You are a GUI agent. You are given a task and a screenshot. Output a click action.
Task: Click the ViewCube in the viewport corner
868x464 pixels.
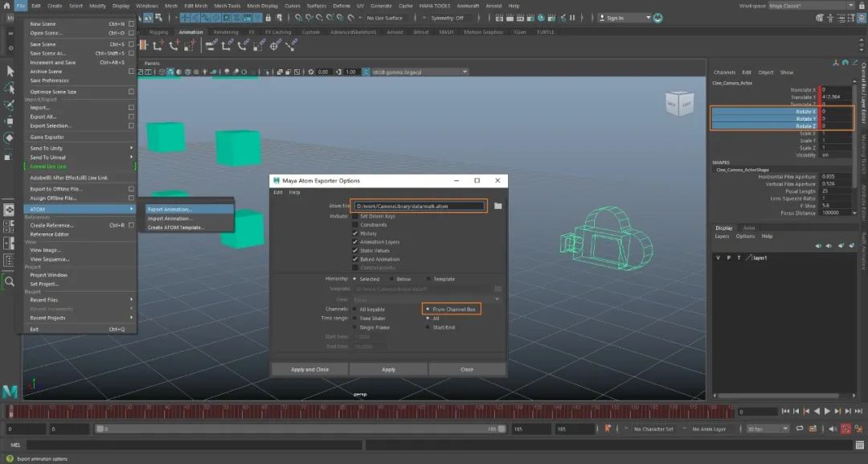coord(678,104)
